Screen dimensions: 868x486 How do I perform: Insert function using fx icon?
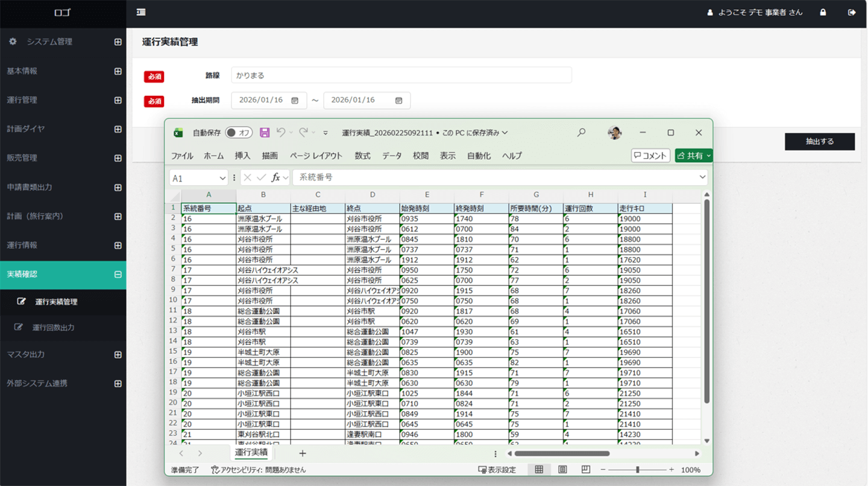pyautogui.click(x=276, y=178)
